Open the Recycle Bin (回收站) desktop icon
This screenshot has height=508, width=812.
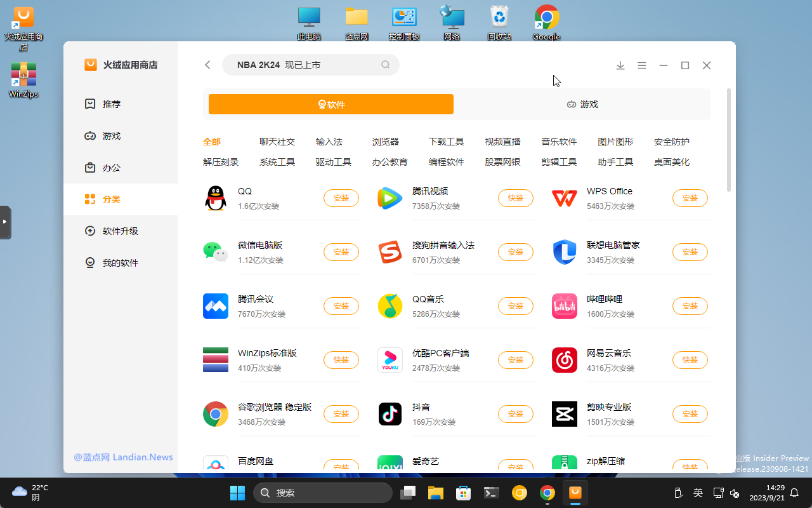pos(499,24)
